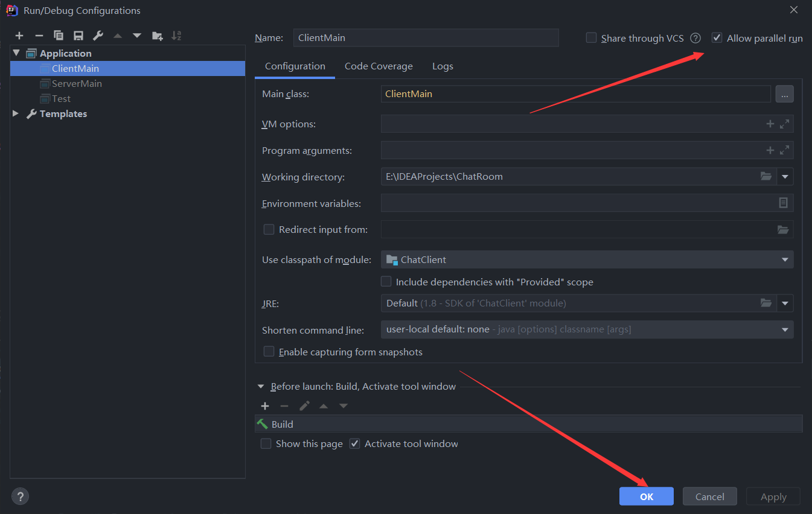
Task: Click the Name input field
Action: click(x=426, y=37)
